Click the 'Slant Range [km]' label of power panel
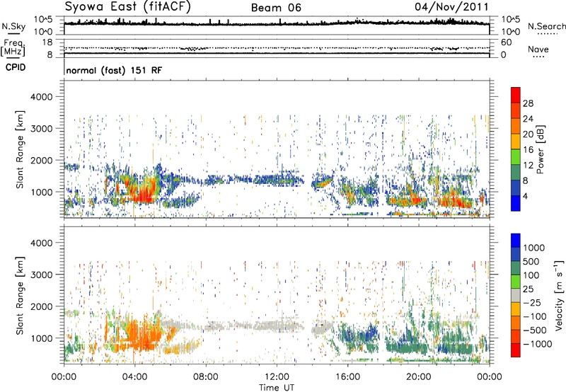This screenshot has height=392, width=566. (x=20, y=149)
